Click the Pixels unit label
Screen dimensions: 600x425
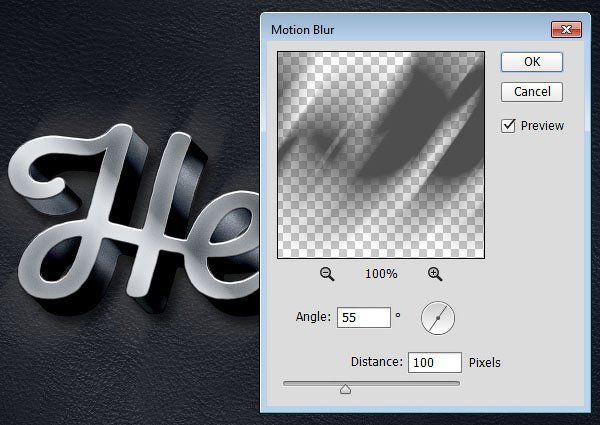click(x=485, y=362)
